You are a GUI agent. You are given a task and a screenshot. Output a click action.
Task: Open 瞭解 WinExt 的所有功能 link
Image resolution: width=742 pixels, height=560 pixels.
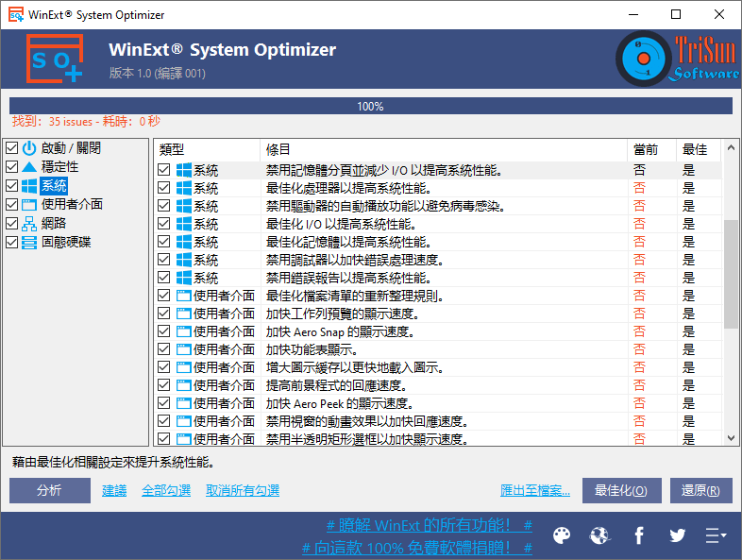(430, 525)
